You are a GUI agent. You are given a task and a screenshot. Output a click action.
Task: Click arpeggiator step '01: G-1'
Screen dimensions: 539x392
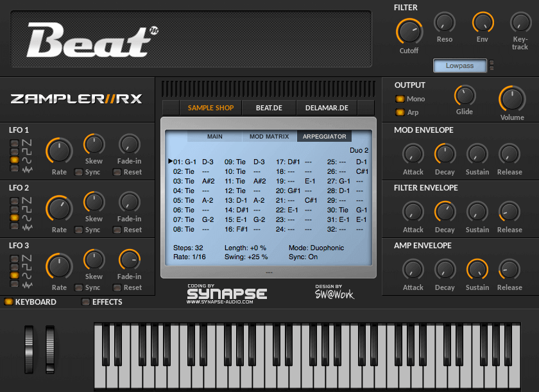185,162
